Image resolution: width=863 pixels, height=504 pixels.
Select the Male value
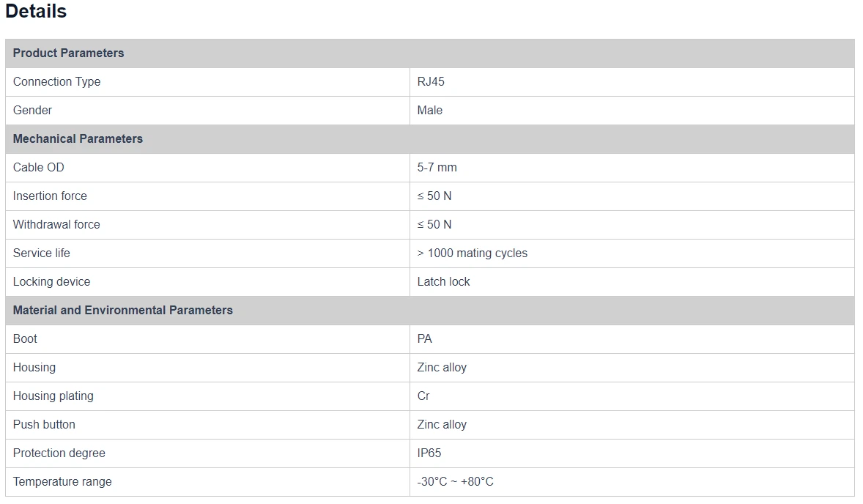430,110
